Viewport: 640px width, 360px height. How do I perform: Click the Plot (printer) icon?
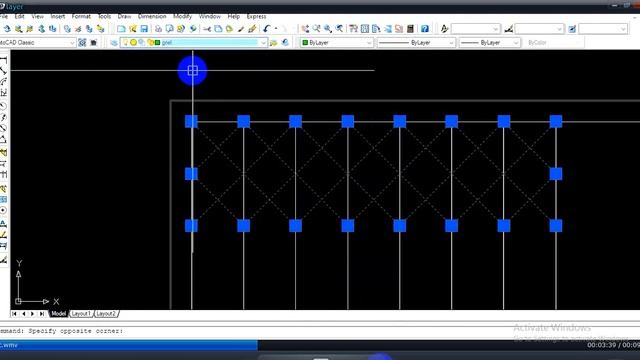coord(158,29)
